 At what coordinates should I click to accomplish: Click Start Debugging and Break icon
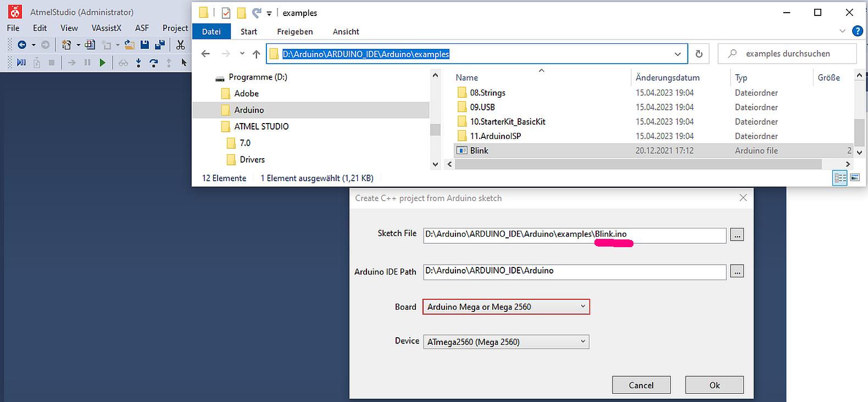point(21,63)
